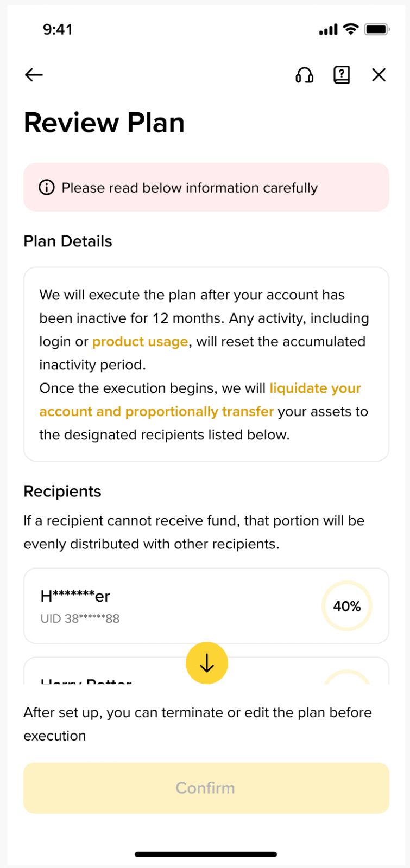Tap the info icon in pink banner
Screen dimensions: 410x868
point(47,188)
